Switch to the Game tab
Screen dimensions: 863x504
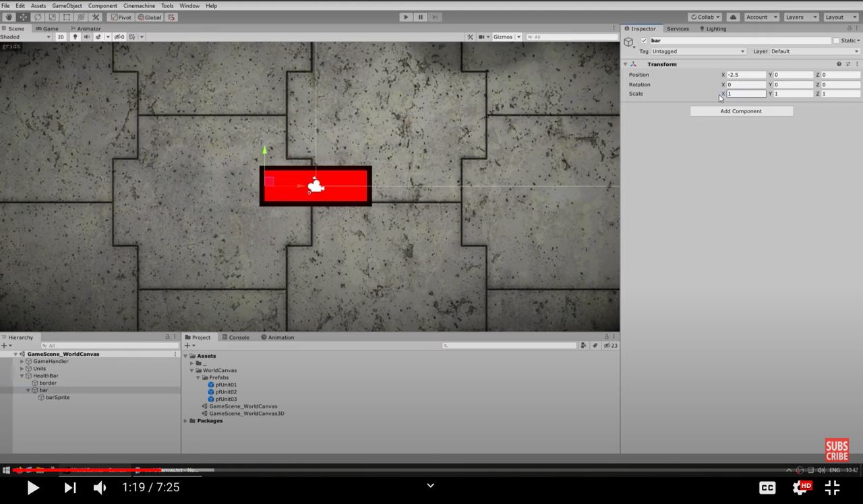click(x=47, y=28)
